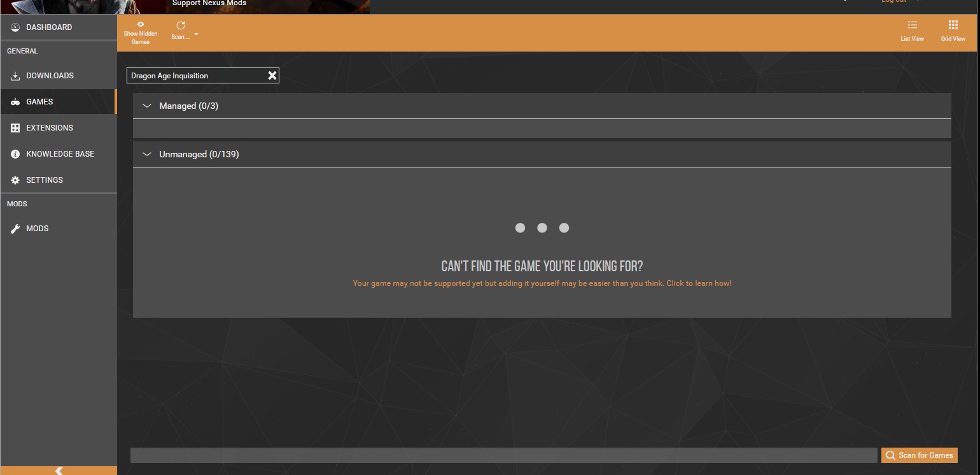
Task: Clear the game search filter
Action: point(272,76)
